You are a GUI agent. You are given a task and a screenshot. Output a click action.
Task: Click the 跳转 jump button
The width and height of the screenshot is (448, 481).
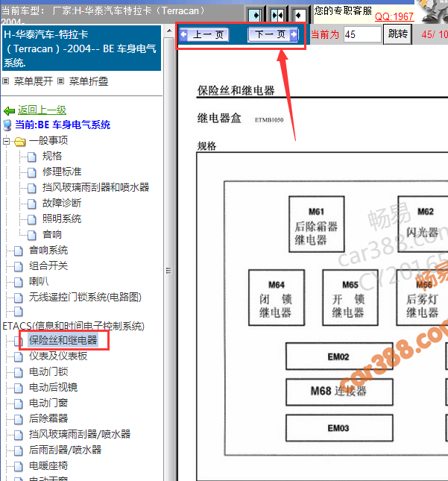[x=397, y=34]
